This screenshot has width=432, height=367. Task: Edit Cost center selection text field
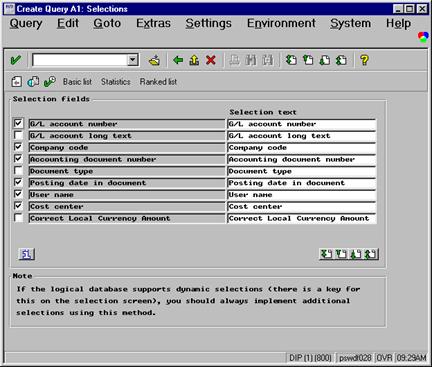tap(302, 206)
